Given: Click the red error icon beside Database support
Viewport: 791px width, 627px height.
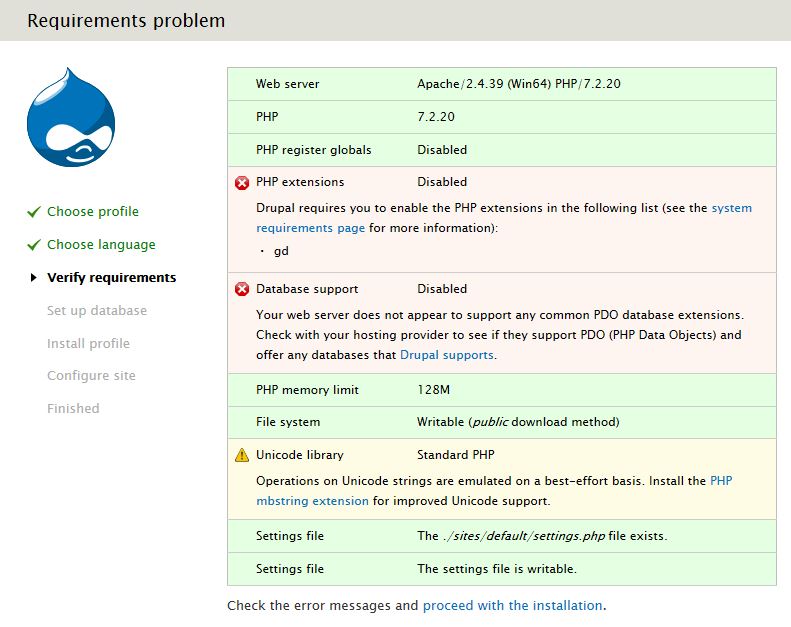Looking at the screenshot, I should 241,290.
